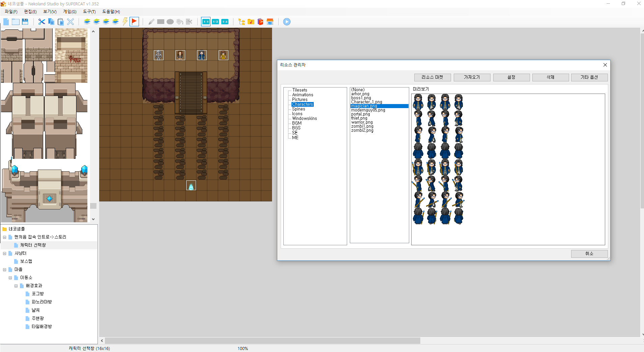Image resolution: width=644 pixels, height=352 pixels.
Task: Collapse the 마을 tree branch
Action: pyautogui.click(x=4, y=269)
